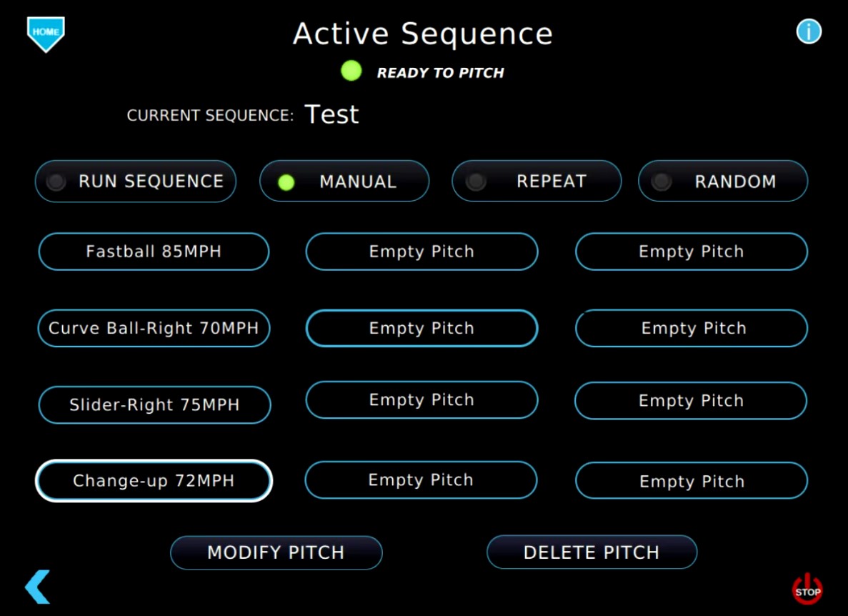Click the green Ready to Pitch indicator
Viewport: 848px width, 616px height.
pos(351,71)
